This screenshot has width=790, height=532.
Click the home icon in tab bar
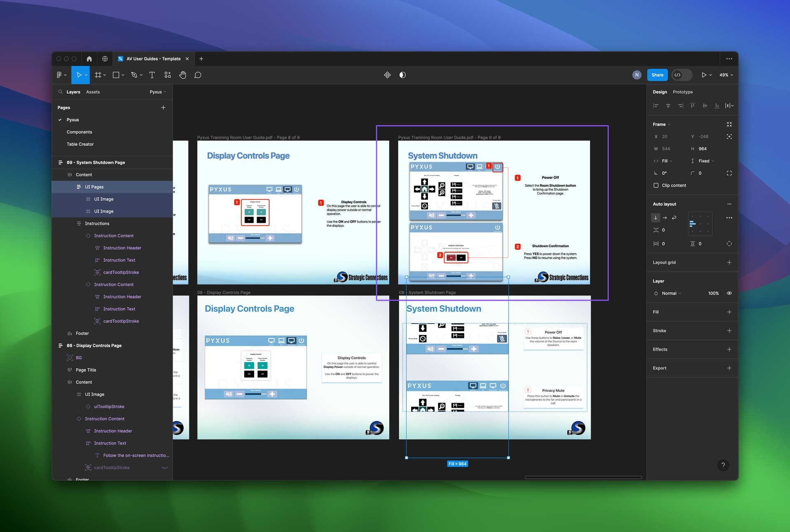click(89, 59)
